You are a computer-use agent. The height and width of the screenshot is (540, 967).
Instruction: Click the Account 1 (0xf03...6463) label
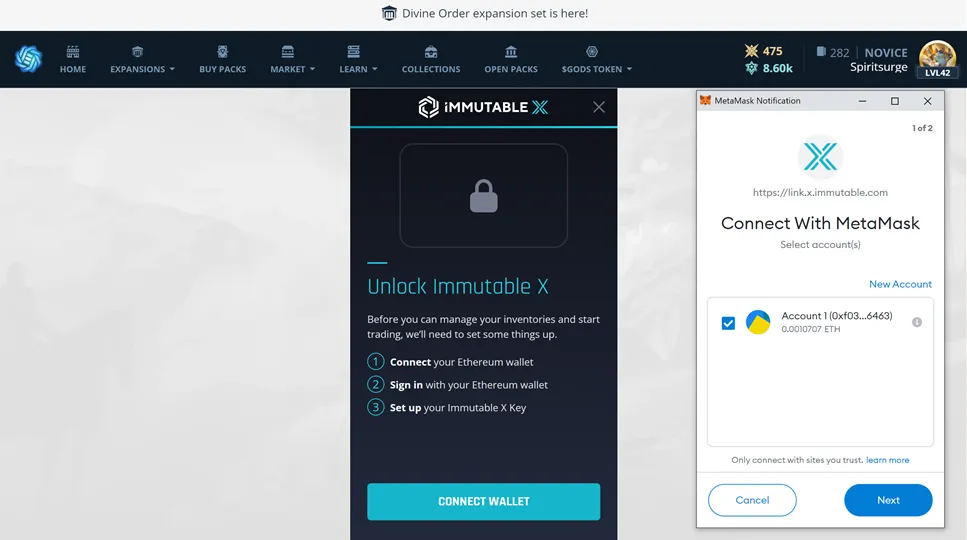click(x=837, y=316)
